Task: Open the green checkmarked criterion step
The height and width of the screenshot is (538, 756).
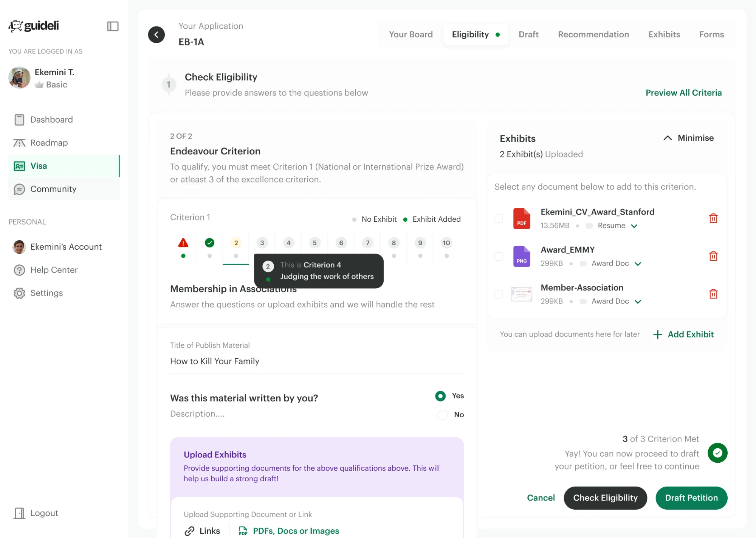Action: point(210,243)
